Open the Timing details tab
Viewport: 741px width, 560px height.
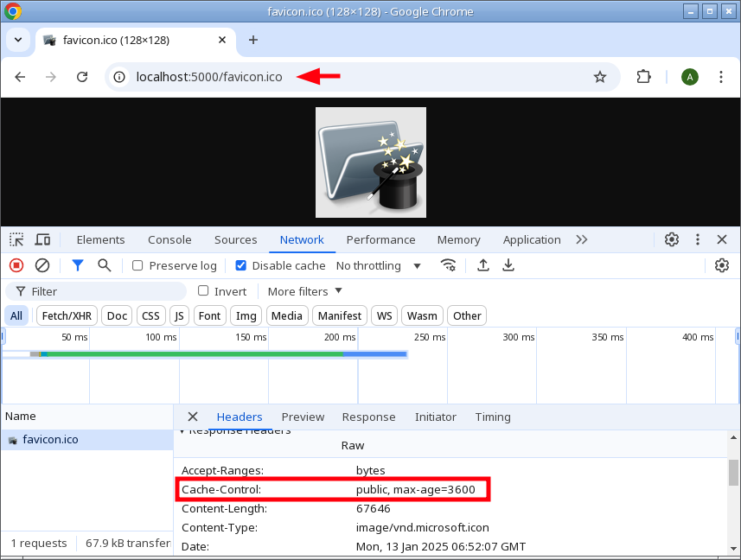coord(493,417)
